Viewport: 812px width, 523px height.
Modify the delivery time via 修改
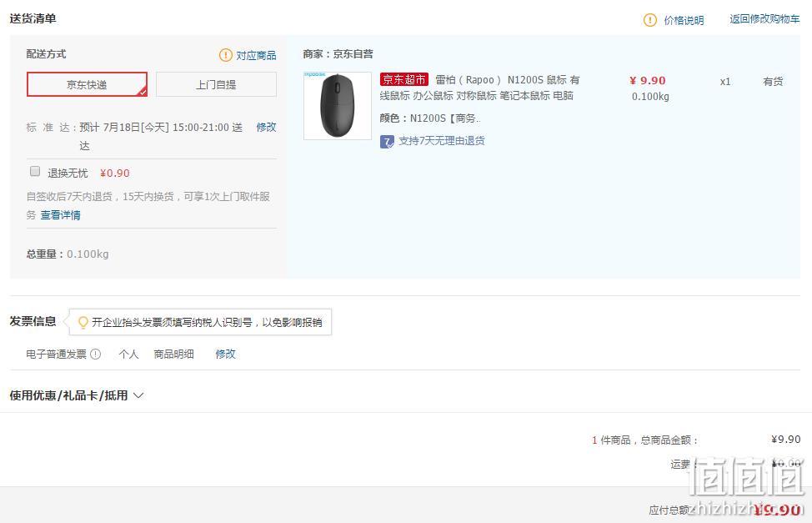(266, 127)
